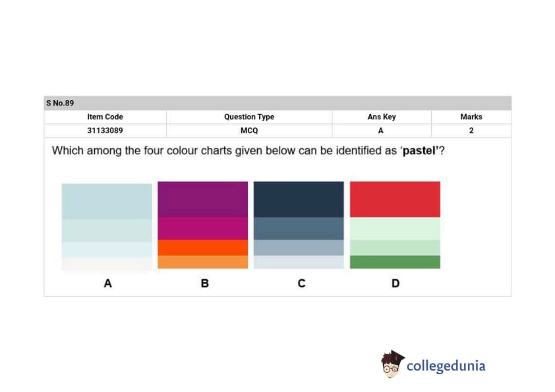Click the bright orange-red band in chart B
The width and height of the screenshot is (555, 392).
[x=202, y=248]
